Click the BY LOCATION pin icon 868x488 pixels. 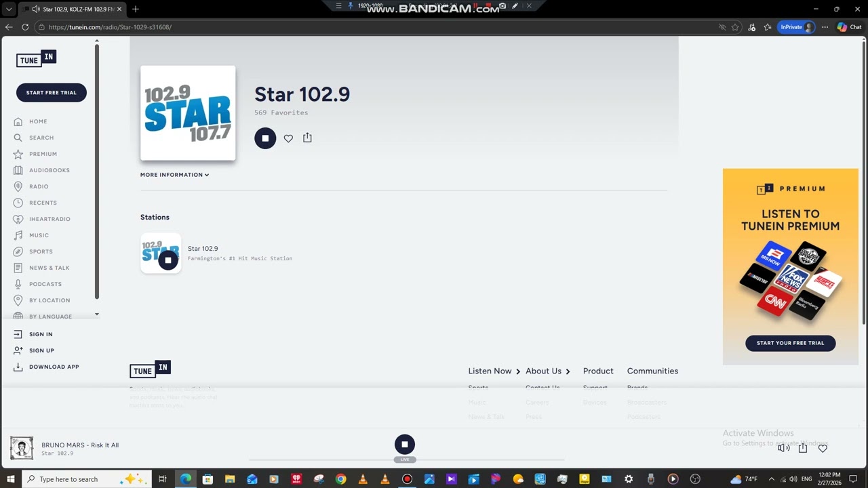click(18, 300)
